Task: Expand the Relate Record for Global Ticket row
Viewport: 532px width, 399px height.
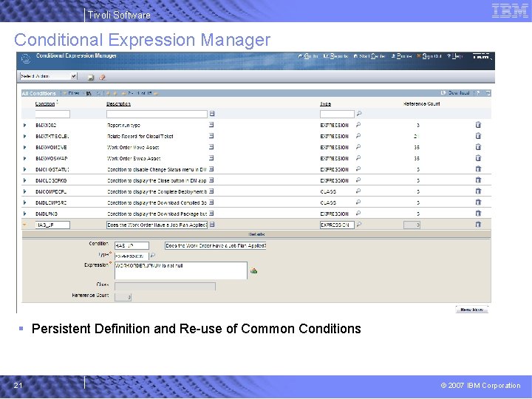Action: [x=25, y=137]
